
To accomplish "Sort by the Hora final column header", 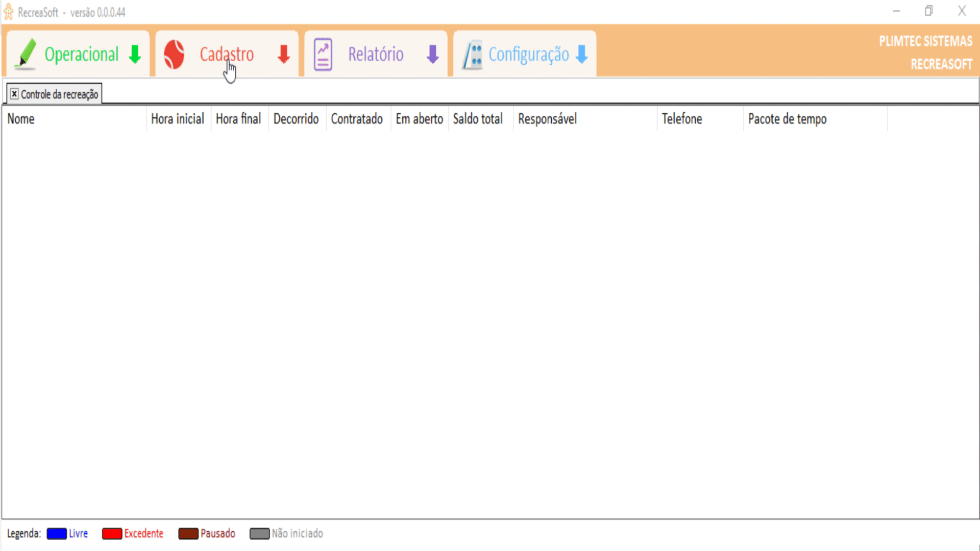I will [240, 119].
